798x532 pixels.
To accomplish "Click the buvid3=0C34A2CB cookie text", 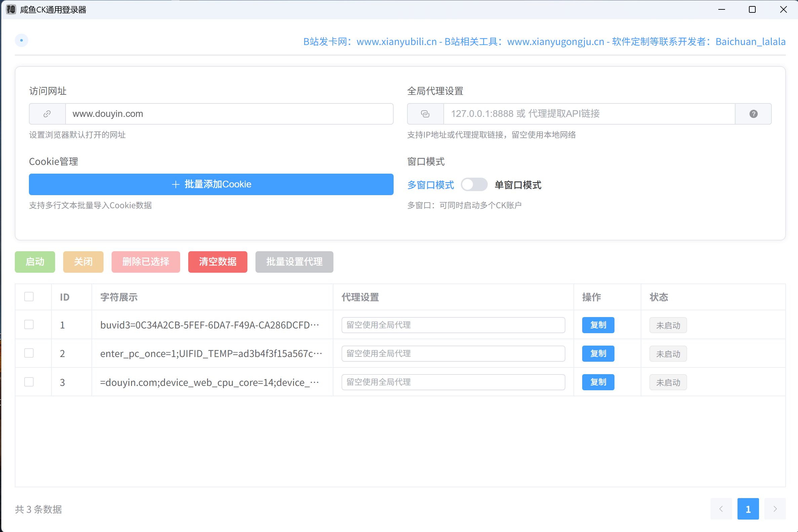I will 210,325.
